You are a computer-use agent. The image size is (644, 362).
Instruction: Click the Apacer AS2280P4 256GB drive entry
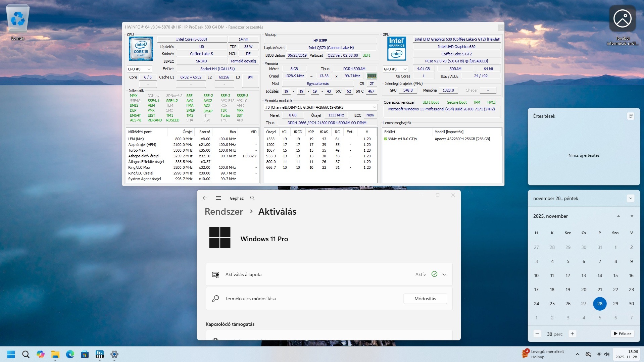click(462, 139)
